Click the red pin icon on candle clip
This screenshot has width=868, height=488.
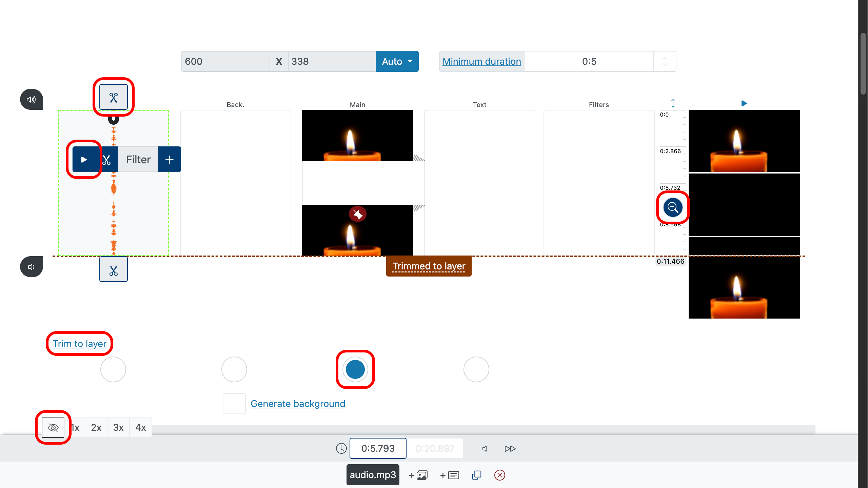(357, 214)
